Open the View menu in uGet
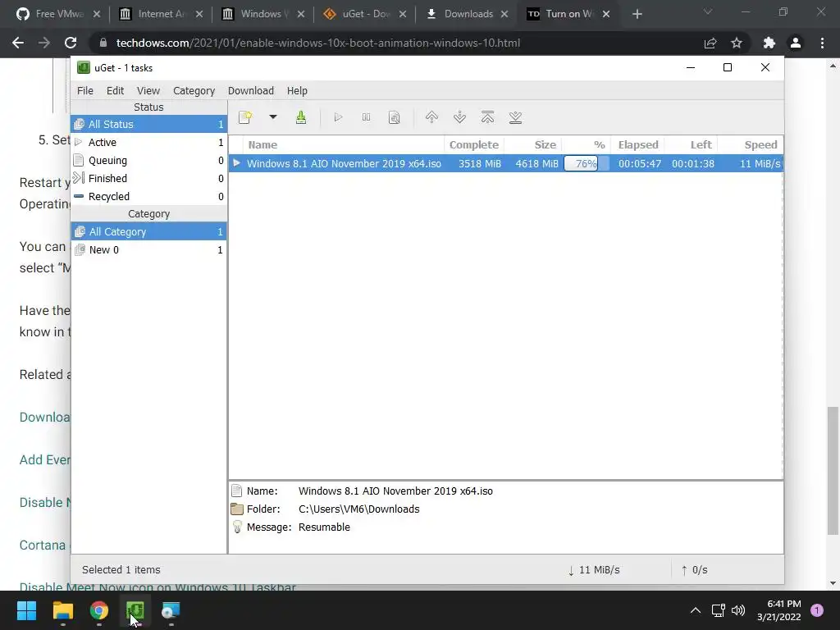The image size is (840, 630). tap(148, 90)
